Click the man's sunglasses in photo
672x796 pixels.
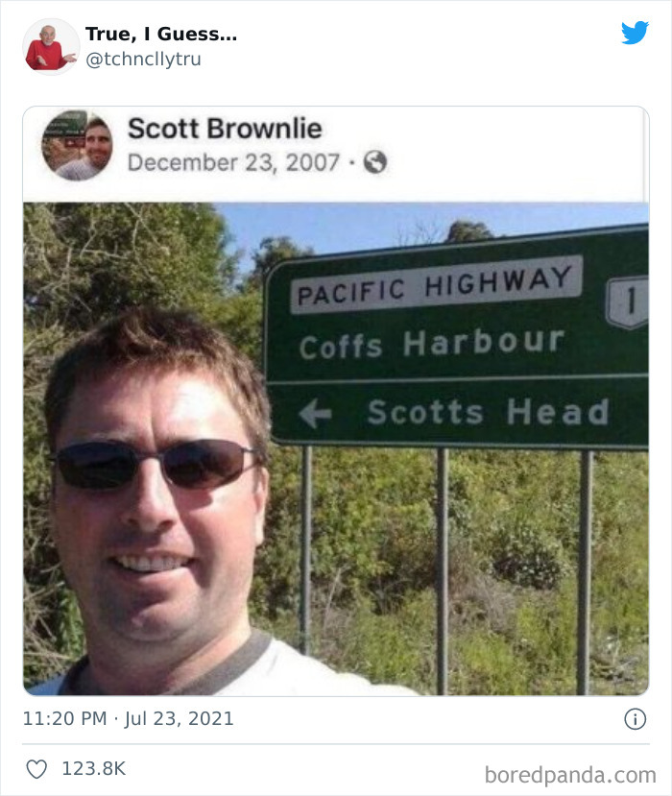pyautogui.click(x=155, y=465)
